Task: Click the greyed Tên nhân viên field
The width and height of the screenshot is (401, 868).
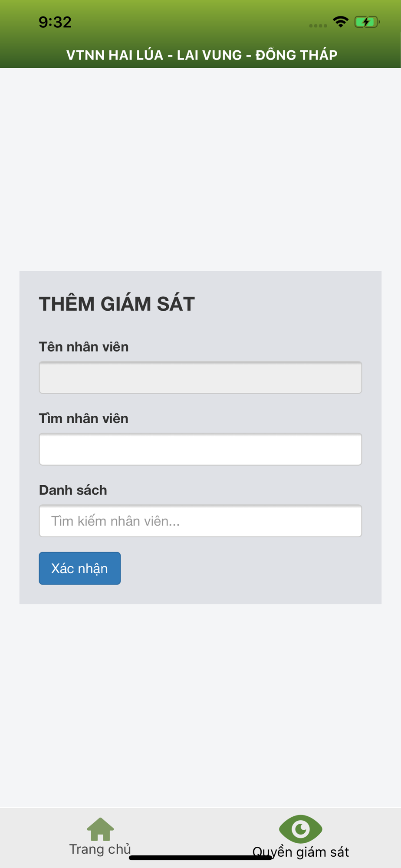Action: tap(200, 378)
